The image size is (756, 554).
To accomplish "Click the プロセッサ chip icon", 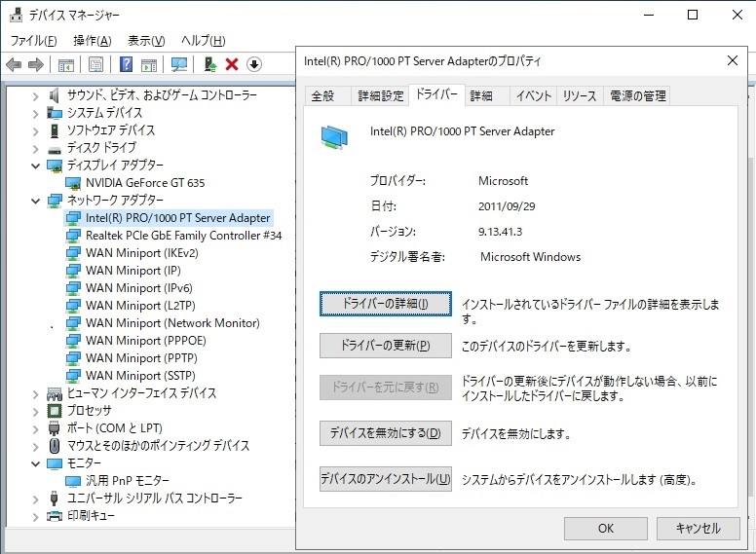I will [x=55, y=411].
